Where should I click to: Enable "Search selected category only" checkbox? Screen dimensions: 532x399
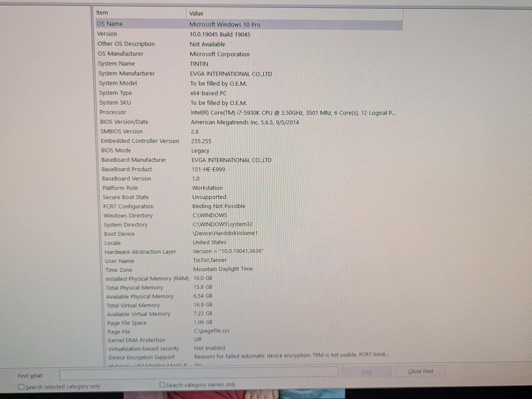[22, 387]
